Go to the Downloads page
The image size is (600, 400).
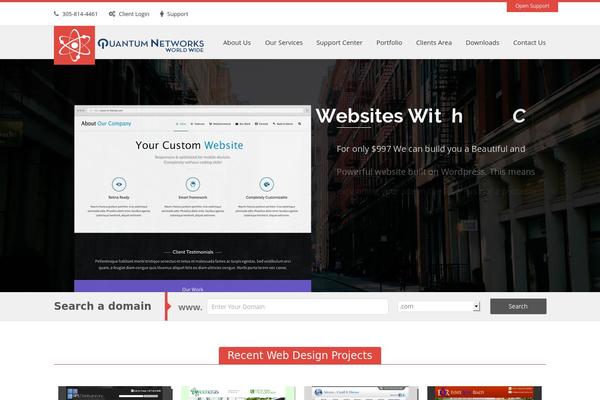pos(482,42)
